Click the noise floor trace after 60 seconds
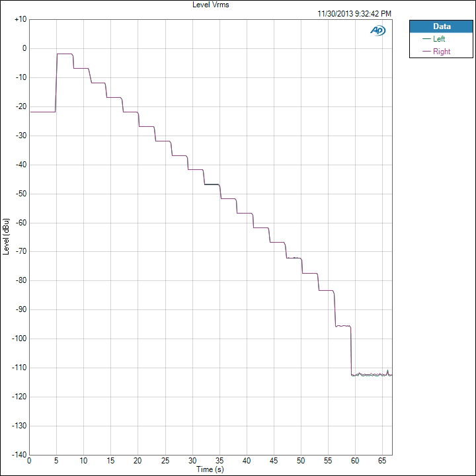476x476 pixels. (370, 375)
